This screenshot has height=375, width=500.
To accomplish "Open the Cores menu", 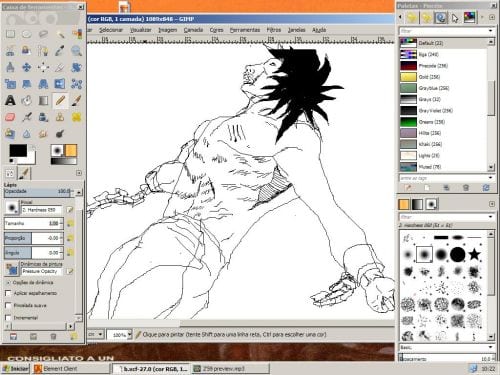I will [216, 30].
